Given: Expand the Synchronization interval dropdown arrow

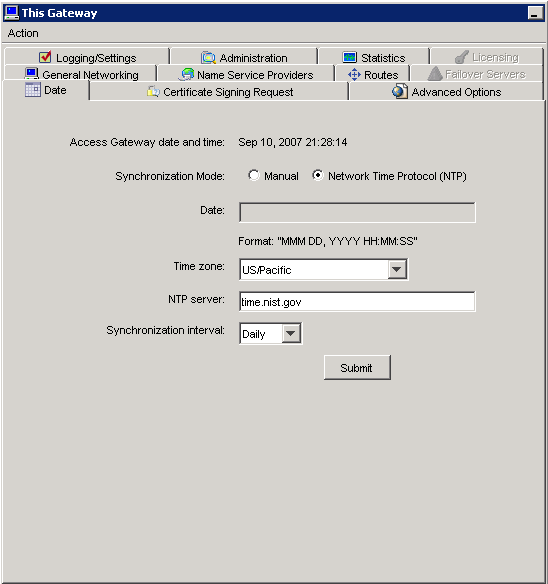Looking at the screenshot, I should (x=291, y=333).
